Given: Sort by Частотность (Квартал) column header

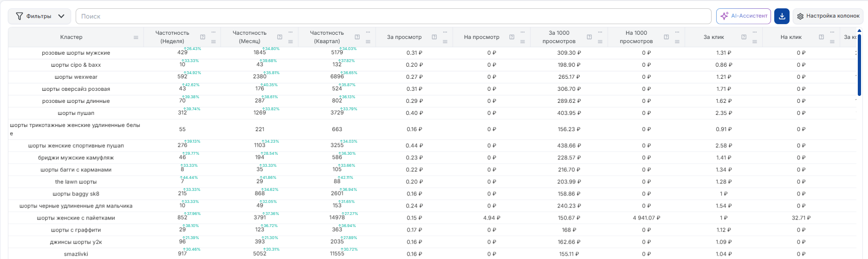Looking at the screenshot, I should pos(327,37).
